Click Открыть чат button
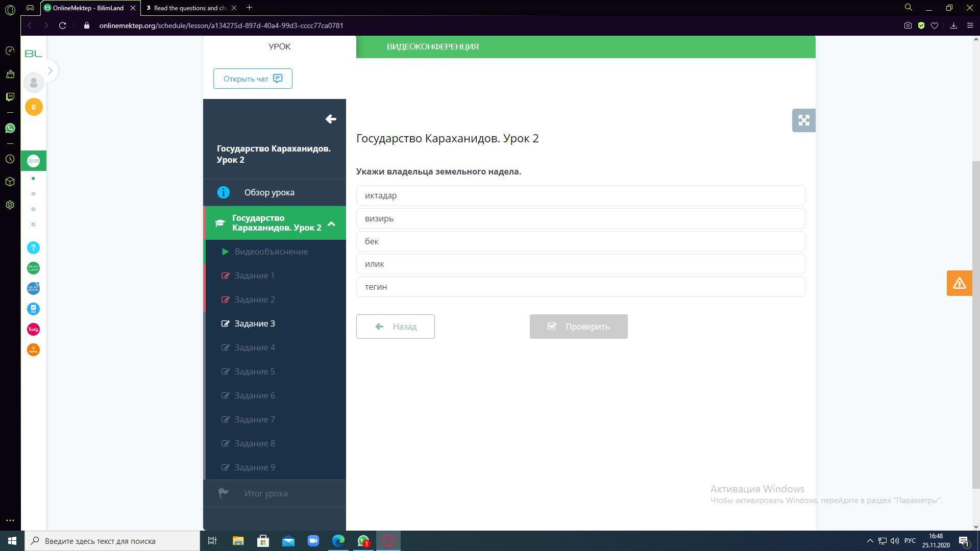This screenshot has height=551, width=980. (253, 79)
